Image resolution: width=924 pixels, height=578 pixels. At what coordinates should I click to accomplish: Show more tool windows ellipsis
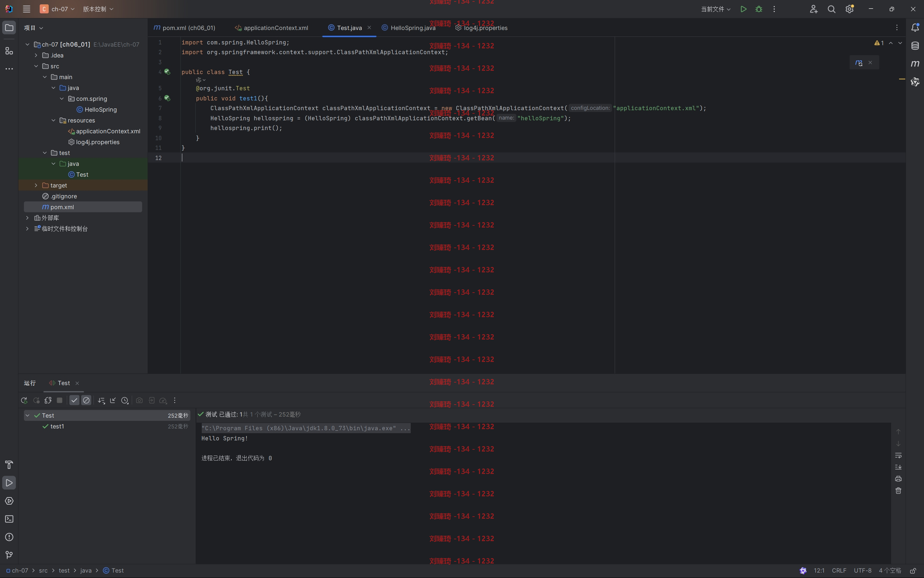pyautogui.click(x=9, y=69)
